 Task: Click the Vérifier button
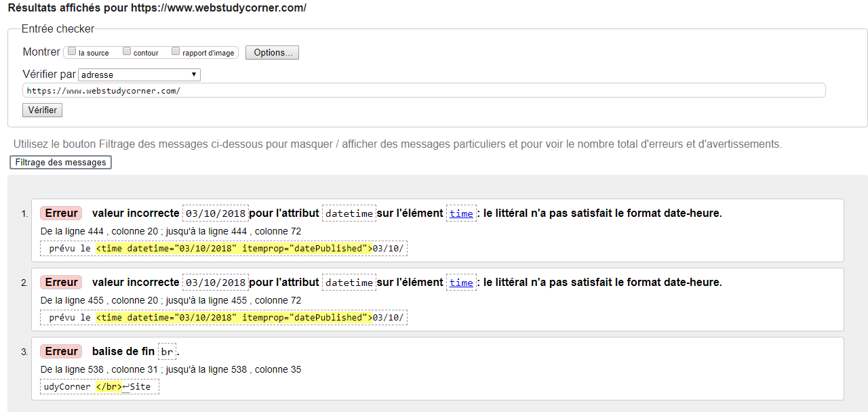point(43,110)
